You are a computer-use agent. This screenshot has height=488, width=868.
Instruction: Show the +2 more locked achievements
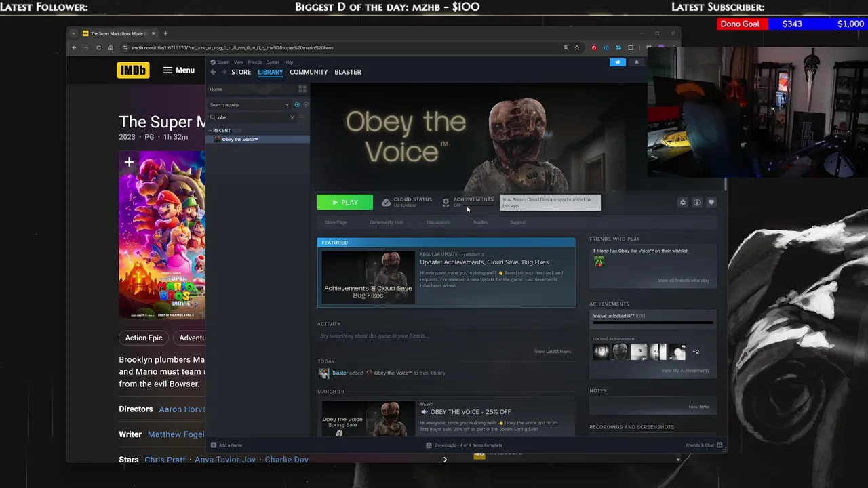coord(695,352)
